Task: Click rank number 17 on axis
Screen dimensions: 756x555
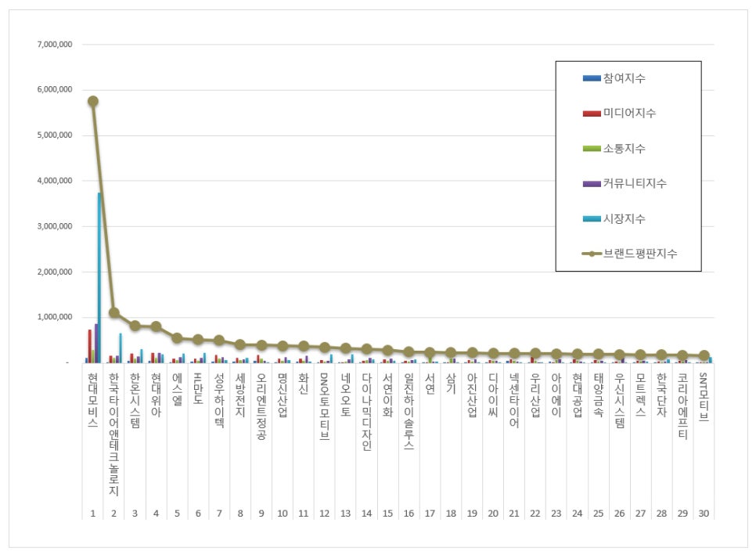Action: [430, 514]
